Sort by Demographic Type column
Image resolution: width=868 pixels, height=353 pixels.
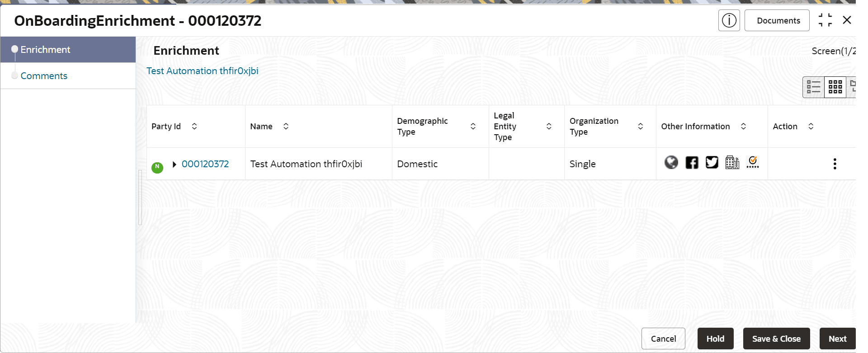(473, 127)
